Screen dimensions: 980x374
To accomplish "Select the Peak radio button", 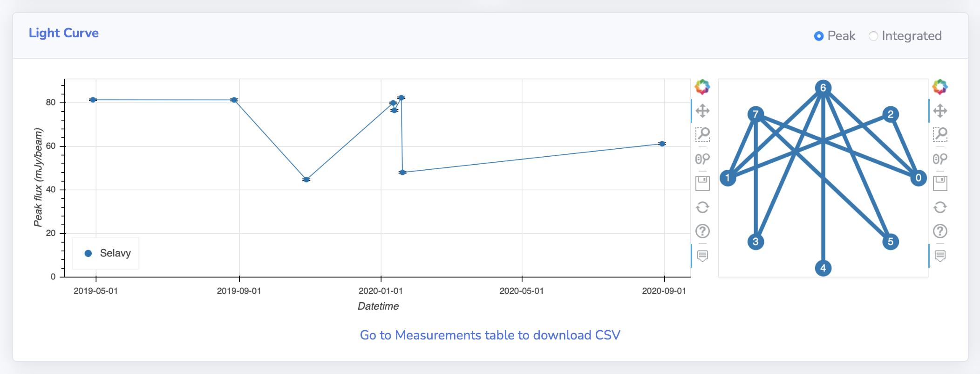I will pos(819,36).
